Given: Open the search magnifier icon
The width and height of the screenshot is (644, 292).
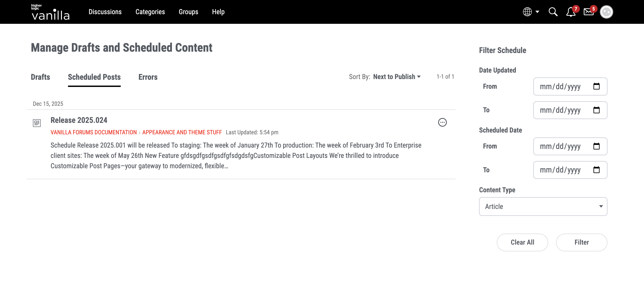Looking at the screenshot, I should point(553,12).
